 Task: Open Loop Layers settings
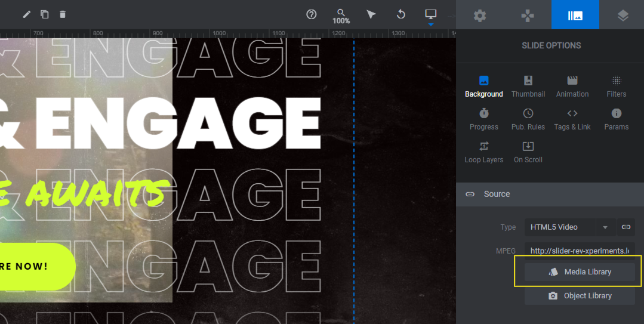(x=484, y=152)
